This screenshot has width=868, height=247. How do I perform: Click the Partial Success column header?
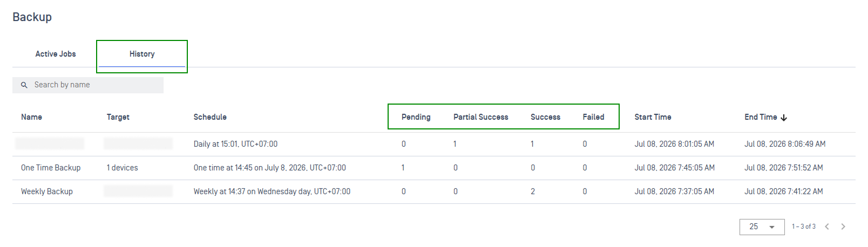[x=480, y=117]
